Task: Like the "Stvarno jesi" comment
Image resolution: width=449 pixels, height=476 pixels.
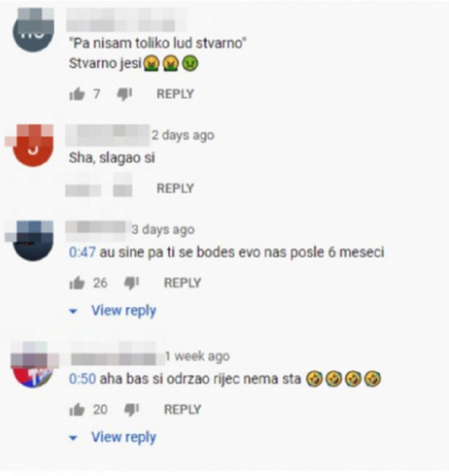Action: 77,94
